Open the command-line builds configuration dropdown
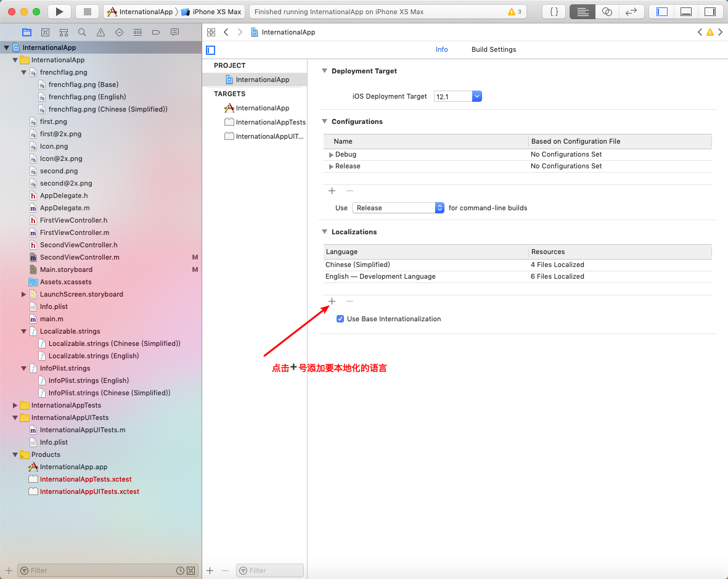Screen dimensions: 728x579 click(398, 208)
